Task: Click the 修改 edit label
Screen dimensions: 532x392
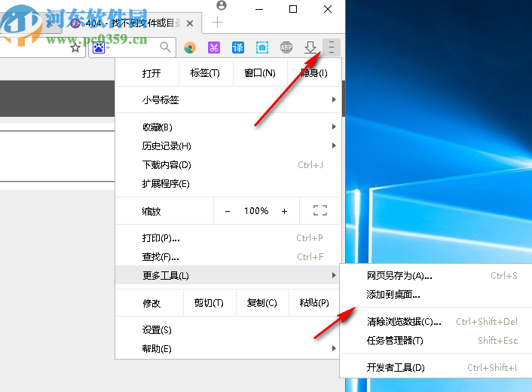Action: point(151,303)
